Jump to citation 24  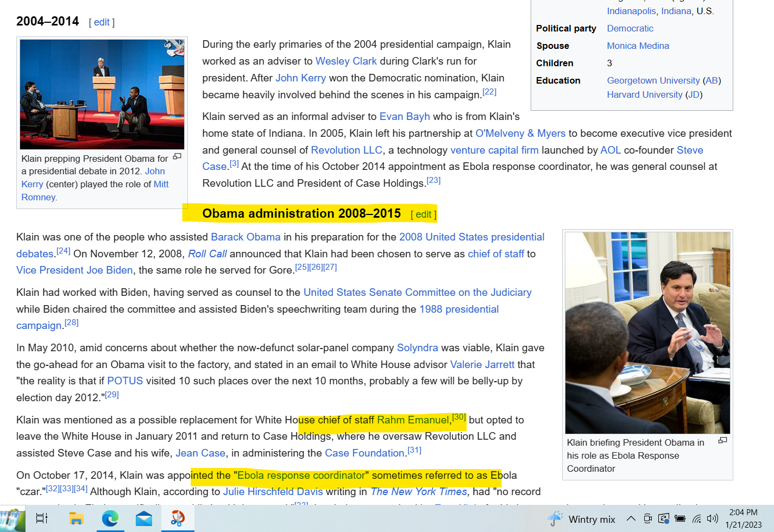(64, 251)
